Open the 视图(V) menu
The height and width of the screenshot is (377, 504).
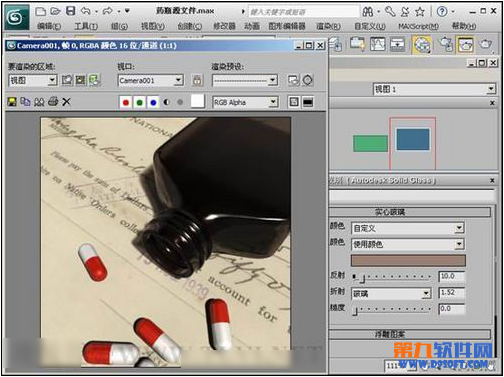[x=153, y=26]
